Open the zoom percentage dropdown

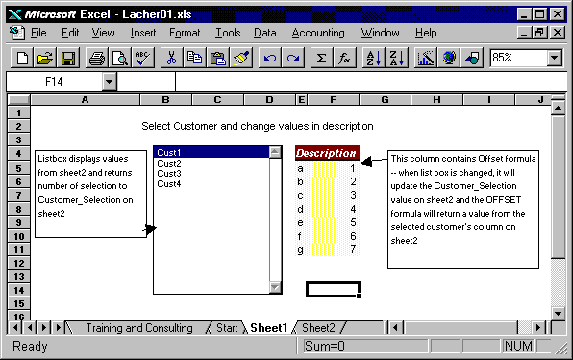click(x=554, y=58)
